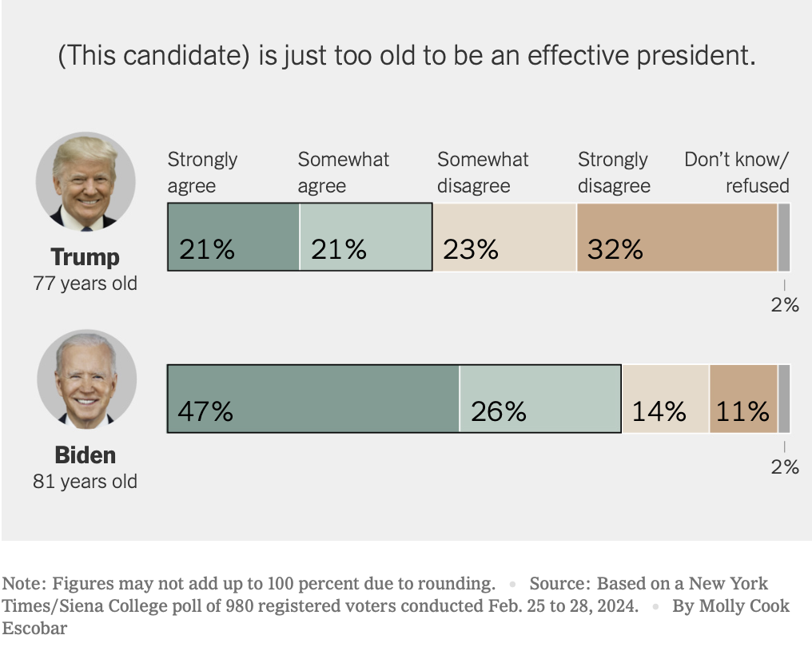The width and height of the screenshot is (812, 647).
Task: Click Biden's 14% somewhat disagree segment
Action: (x=666, y=399)
